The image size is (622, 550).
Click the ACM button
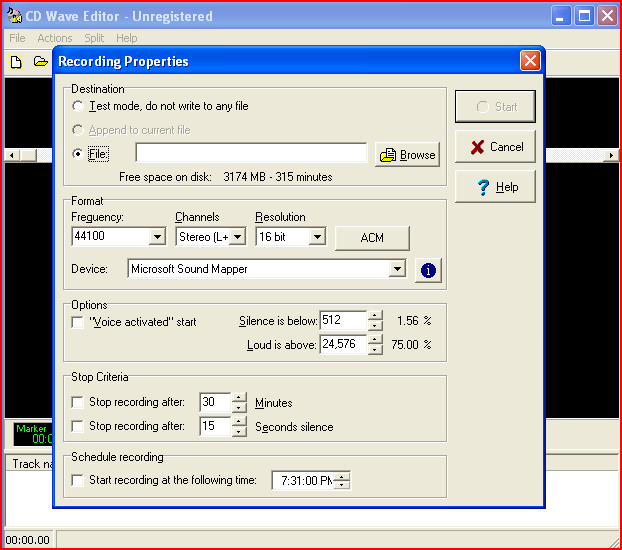[x=372, y=238]
